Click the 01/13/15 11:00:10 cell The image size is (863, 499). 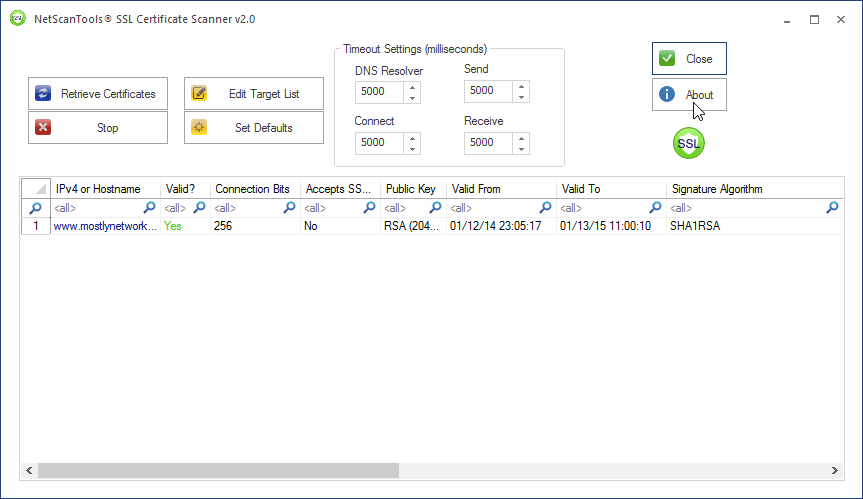click(611, 226)
